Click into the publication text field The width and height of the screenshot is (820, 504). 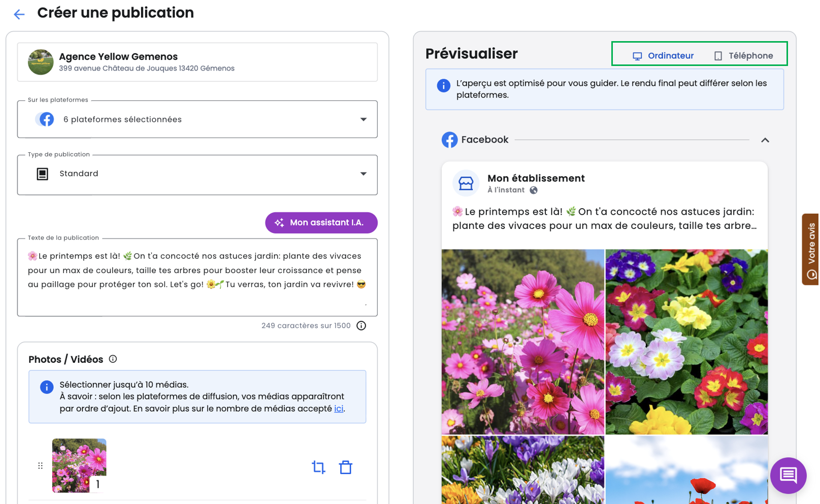(197, 277)
